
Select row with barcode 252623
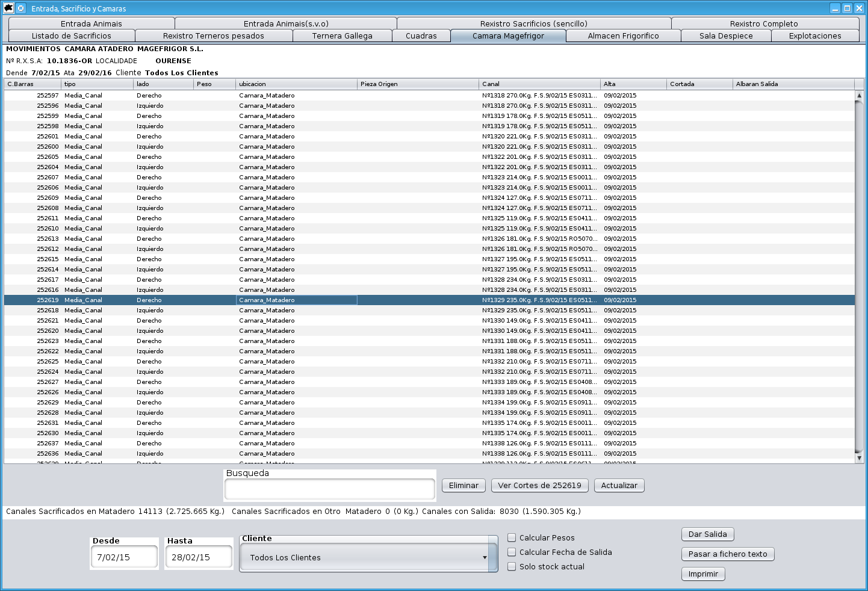click(x=429, y=341)
